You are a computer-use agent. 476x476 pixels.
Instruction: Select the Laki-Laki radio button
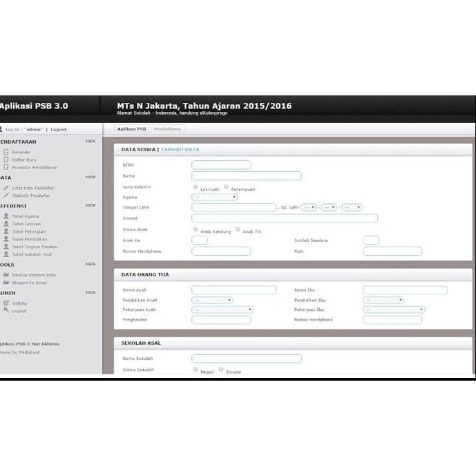point(196,187)
